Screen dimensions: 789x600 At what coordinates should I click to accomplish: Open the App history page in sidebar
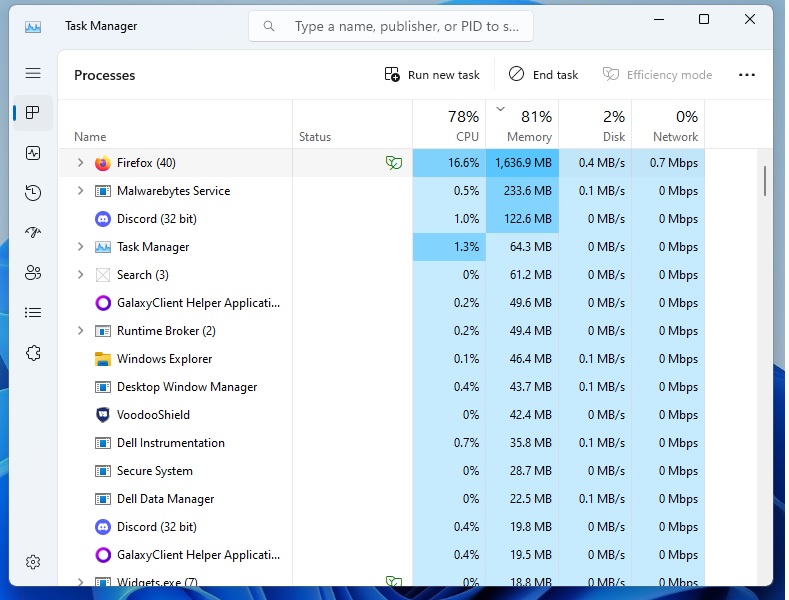pos(33,193)
